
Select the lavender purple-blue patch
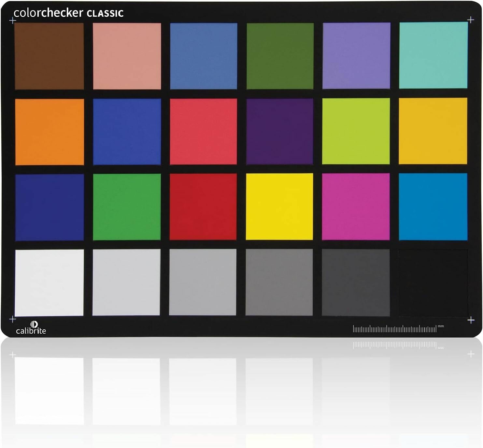tap(356, 56)
